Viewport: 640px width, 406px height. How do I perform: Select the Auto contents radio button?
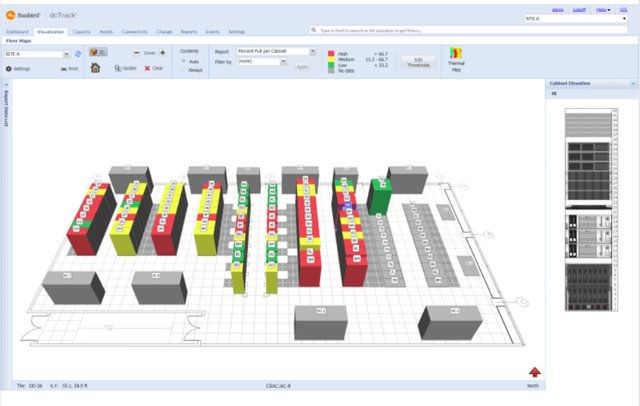184,61
